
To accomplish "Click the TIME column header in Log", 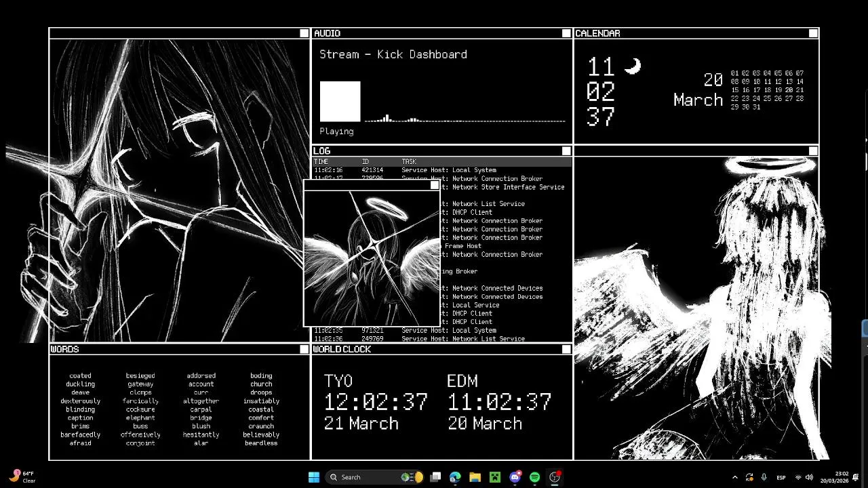I will point(321,162).
